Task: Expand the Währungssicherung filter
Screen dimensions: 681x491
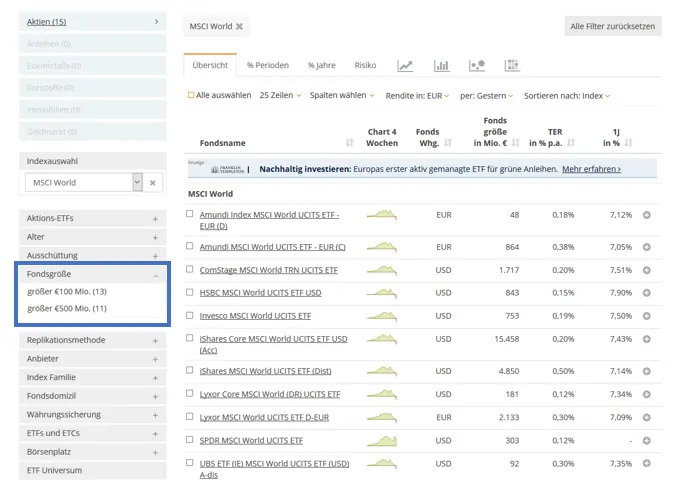Action: pos(93,415)
